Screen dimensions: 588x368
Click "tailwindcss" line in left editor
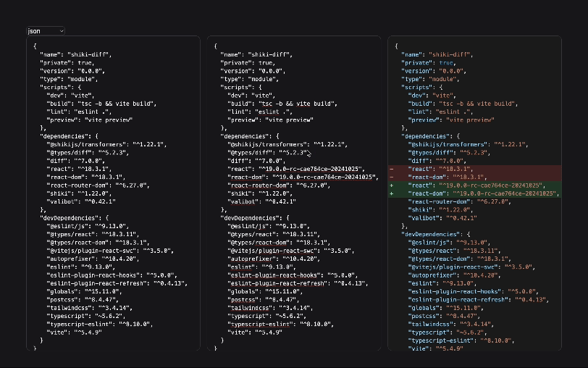click(89, 309)
